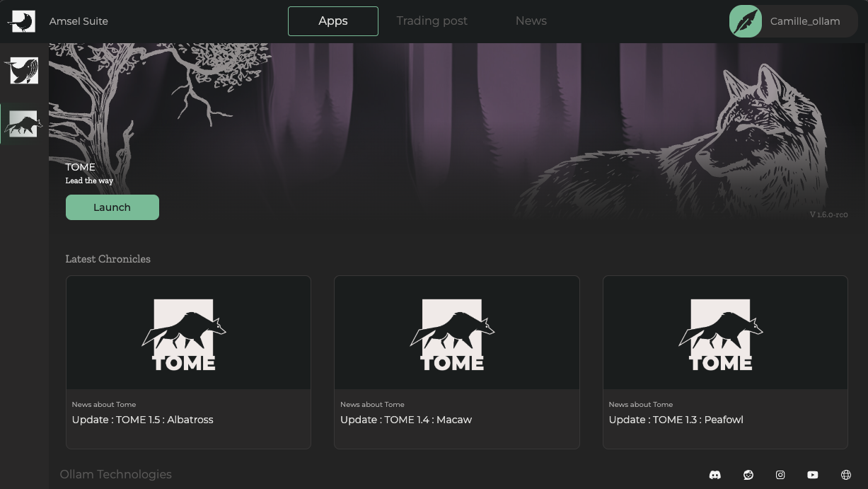Open the TOME 1.3 Peafowl update article

(676, 420)
